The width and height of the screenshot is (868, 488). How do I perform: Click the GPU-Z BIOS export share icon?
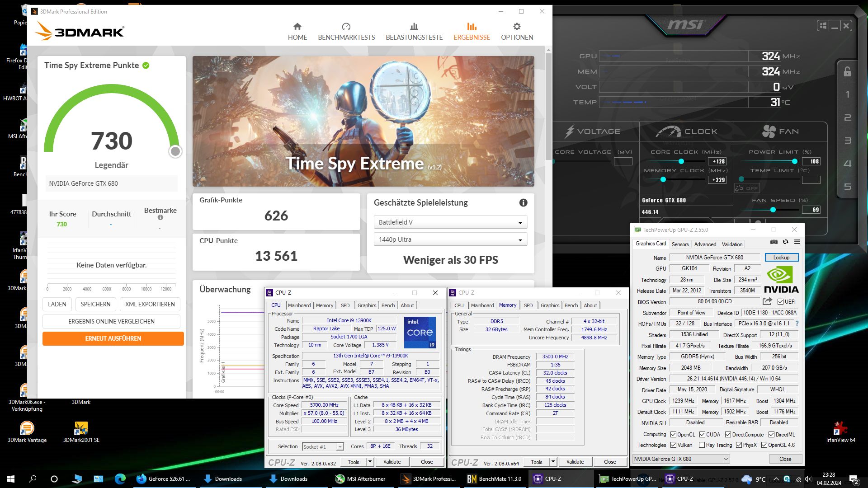(x=767, y=301)
